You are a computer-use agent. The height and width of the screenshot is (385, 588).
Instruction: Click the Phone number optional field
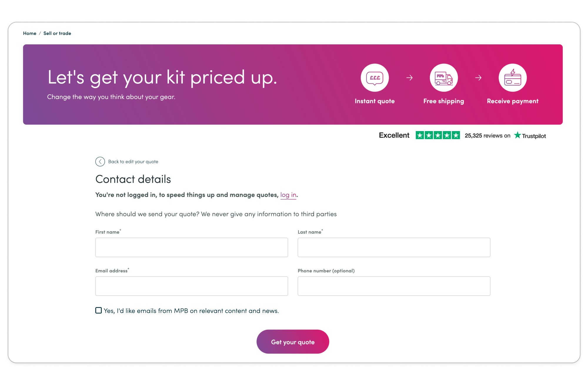tap(394, 286)
